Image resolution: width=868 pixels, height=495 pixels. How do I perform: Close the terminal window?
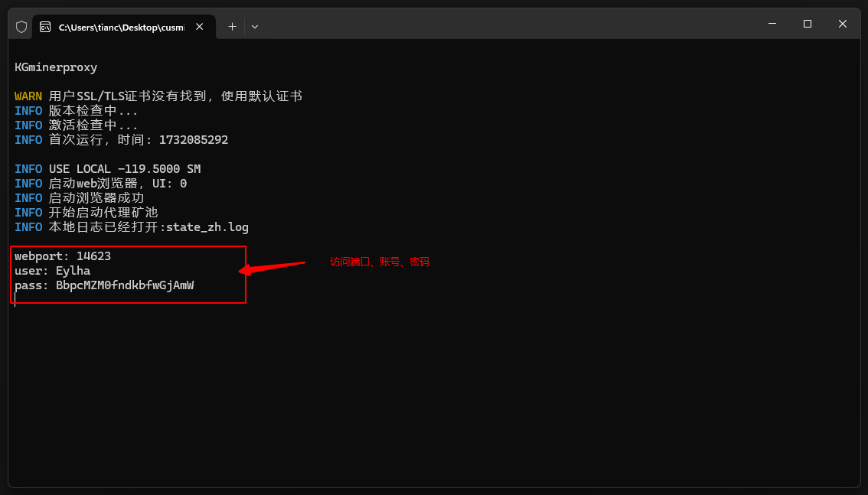tap(843, 24)
